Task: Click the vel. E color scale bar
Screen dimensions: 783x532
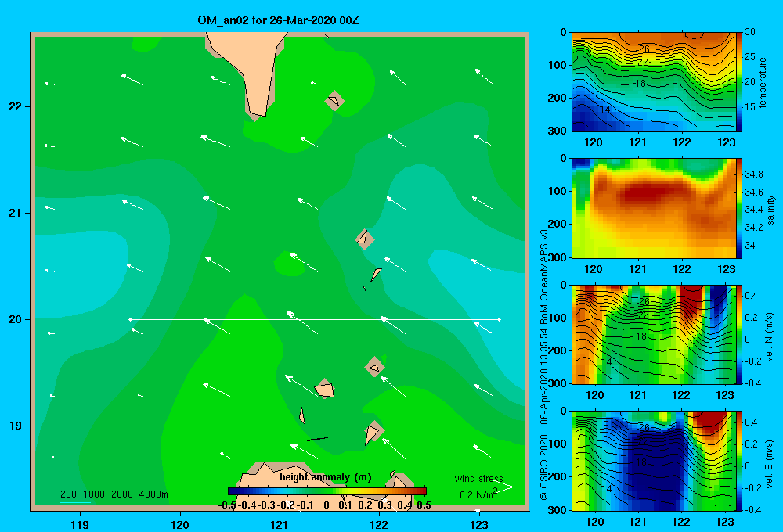Action: pyautogui.click(x=739, y=461)
